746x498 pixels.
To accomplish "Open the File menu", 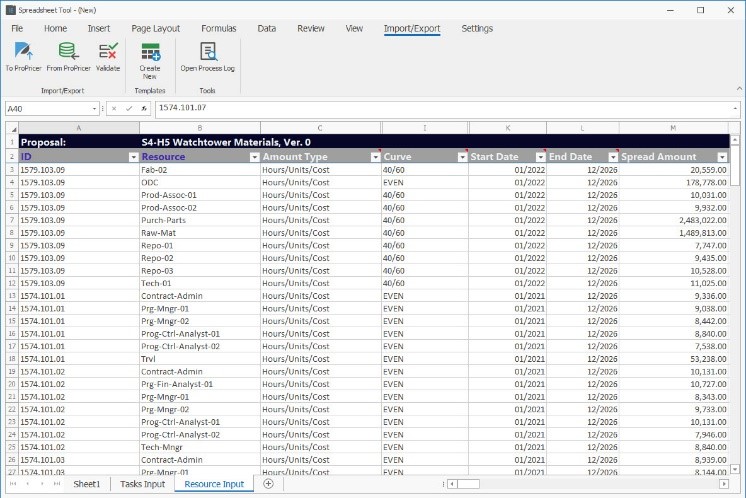I will pyautogui.click(x=17, y=29).
